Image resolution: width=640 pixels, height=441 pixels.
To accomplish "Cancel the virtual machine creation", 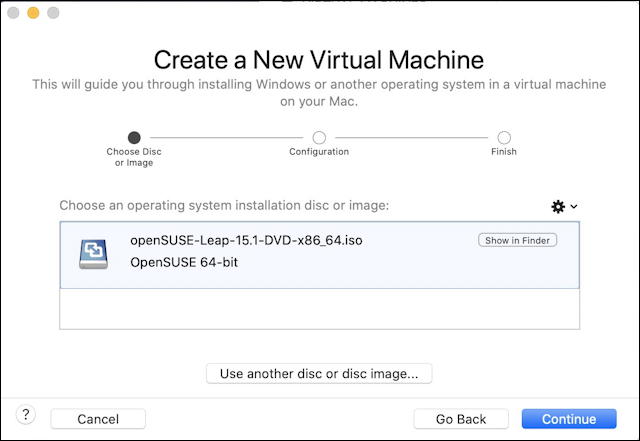I will [x=98, y=419].
